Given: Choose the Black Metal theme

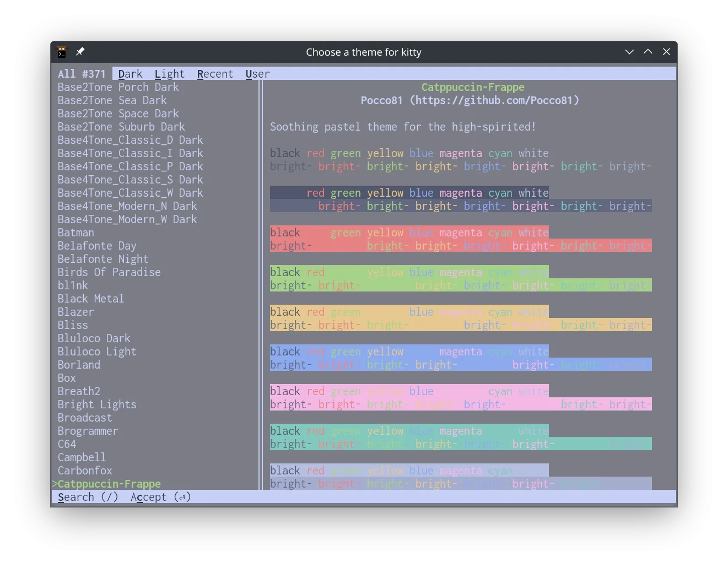Looking at the screenshot, I should [x=90, y=298].
